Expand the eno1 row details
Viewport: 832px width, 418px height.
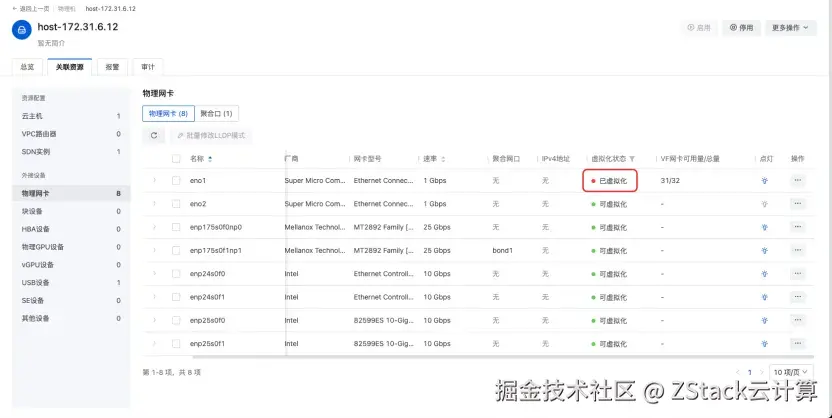coord(154,180)
